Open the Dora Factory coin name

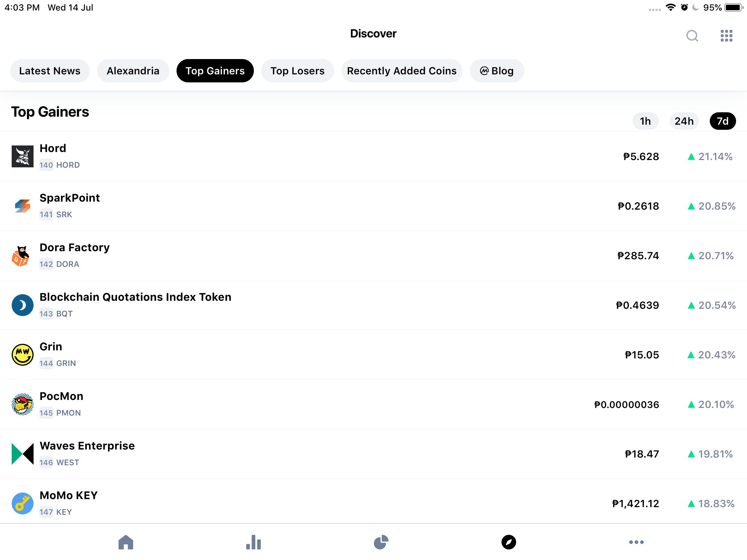click(74, 247)
